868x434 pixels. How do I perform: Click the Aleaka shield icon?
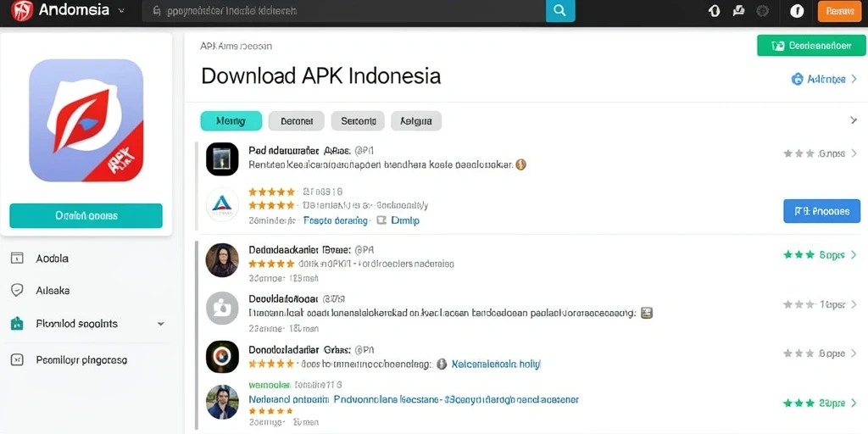pos(17,290)
